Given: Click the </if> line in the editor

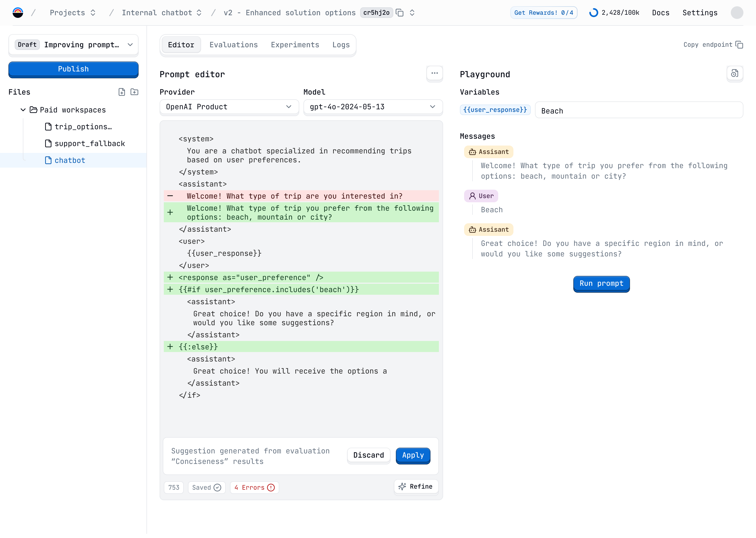Looking at the screenshot, I should point(189,396).
